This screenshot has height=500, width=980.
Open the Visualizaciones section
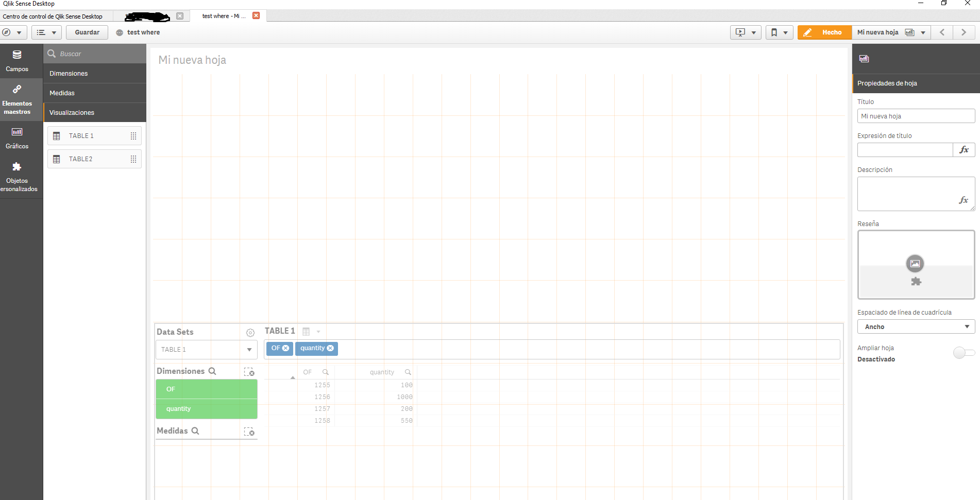tap(95, 113)
